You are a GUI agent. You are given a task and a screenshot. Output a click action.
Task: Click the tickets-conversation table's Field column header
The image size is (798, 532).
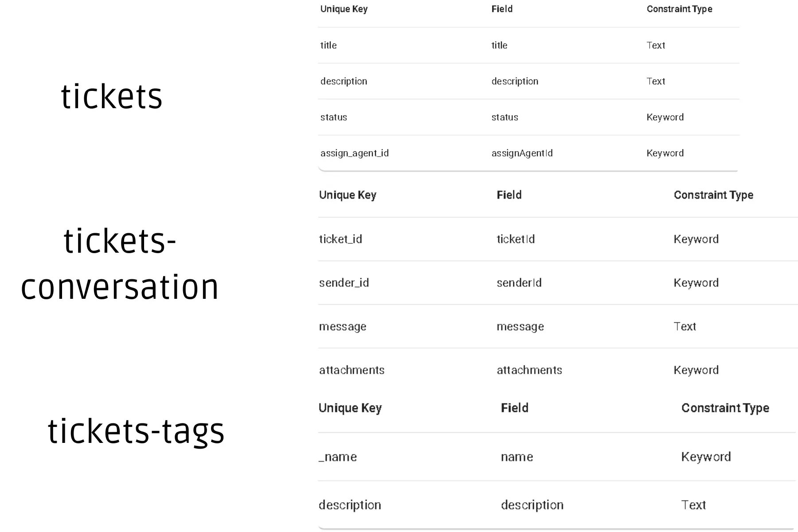click(x=509, y=195)
